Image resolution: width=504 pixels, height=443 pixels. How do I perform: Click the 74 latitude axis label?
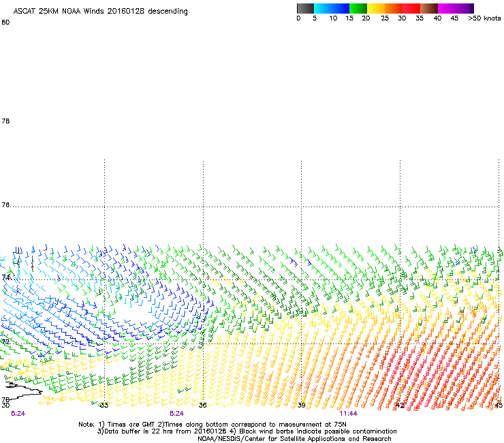(x=5, y=277)
